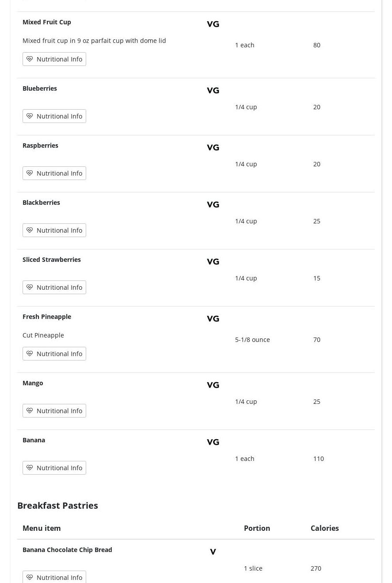Open Blackberries Nutritional Info button
The height and width of the screenshot is (583, 392).
[54, 230]
